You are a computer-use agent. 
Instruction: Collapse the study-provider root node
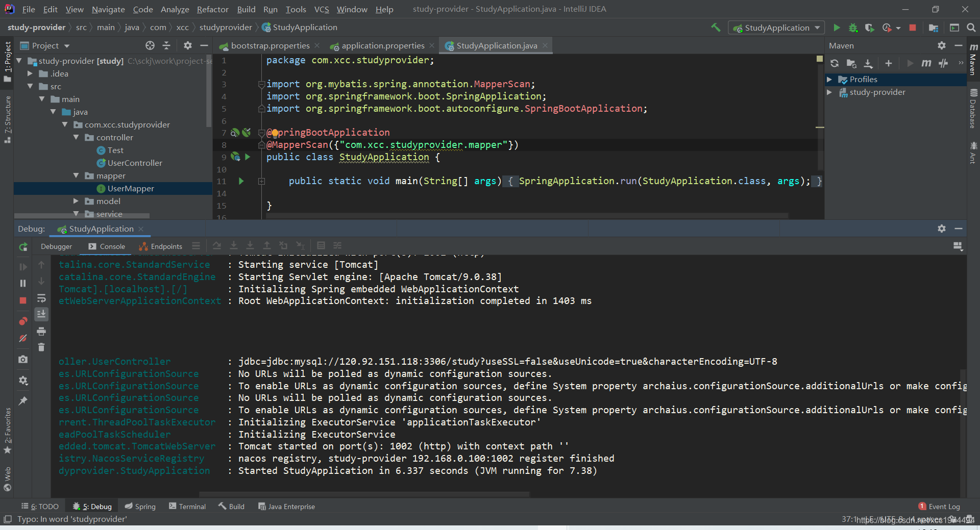tap(19, 61)
